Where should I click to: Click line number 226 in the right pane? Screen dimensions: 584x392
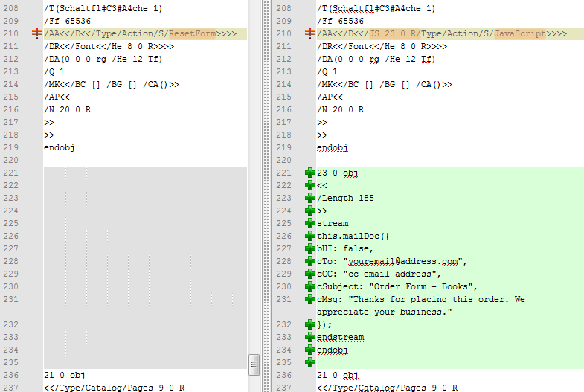click(x=283, y=236)
